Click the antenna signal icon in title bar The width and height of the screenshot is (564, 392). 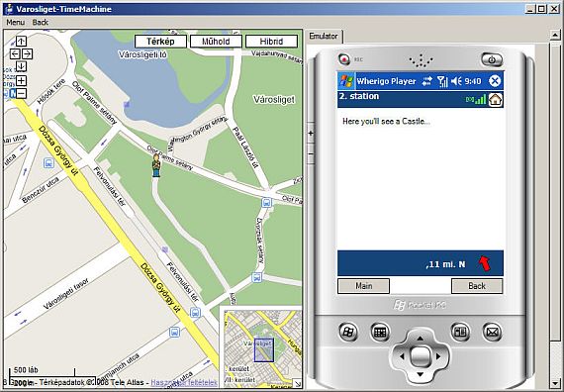tap(442, 81)
